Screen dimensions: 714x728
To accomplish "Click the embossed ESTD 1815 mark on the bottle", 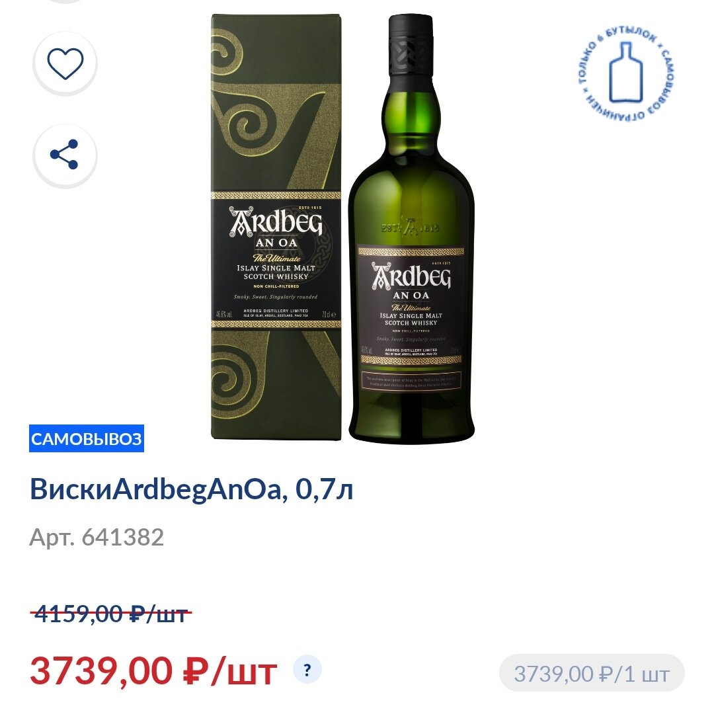I will tap(411, 227).
